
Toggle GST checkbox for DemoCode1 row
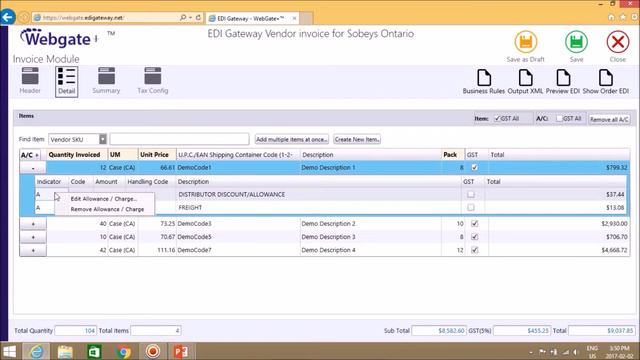[x=474, y=167]
